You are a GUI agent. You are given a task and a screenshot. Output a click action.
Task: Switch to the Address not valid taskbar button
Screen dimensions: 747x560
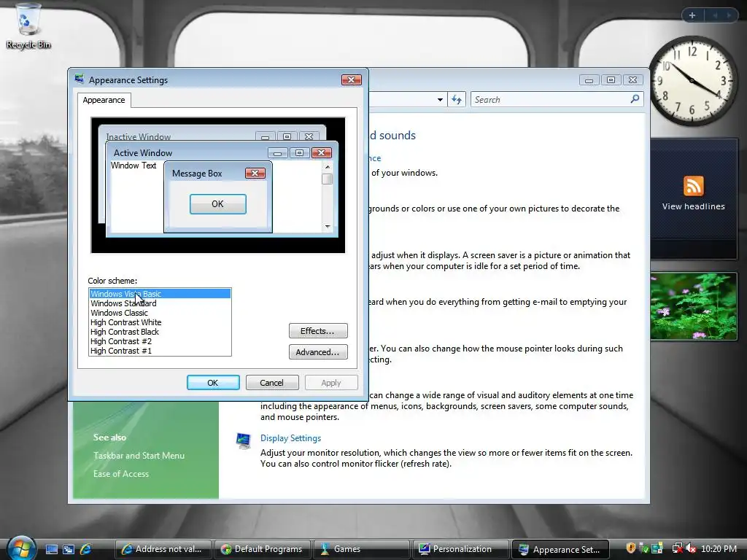(x=163, y=549)
